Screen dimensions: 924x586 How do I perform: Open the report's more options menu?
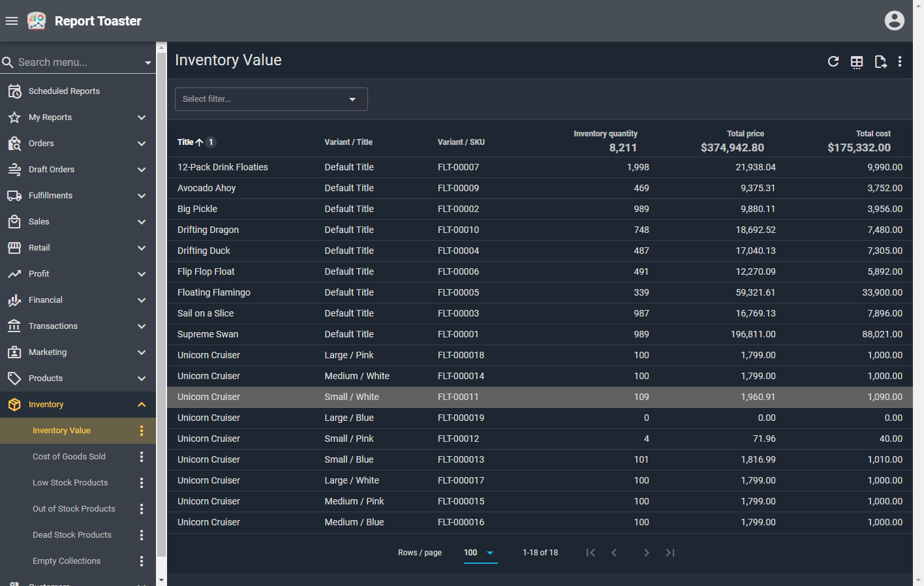[x=900, y=61]
